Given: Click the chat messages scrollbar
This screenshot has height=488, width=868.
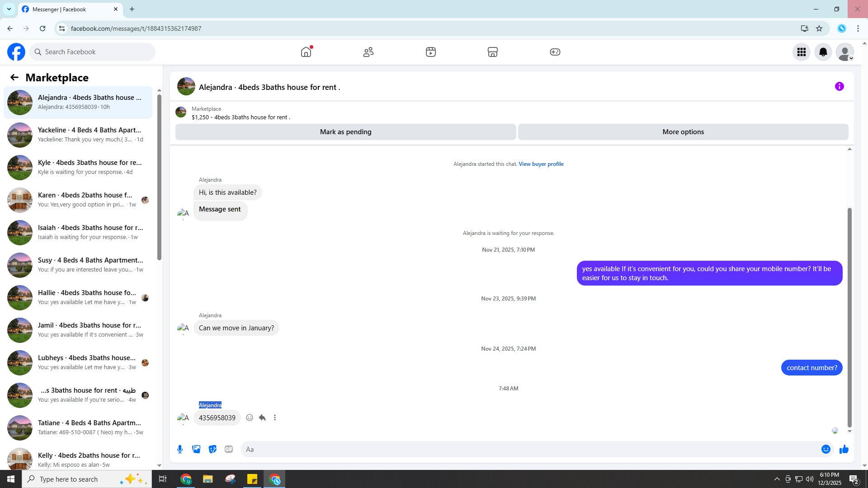Looking at the screenshot, I should (849, 318).
